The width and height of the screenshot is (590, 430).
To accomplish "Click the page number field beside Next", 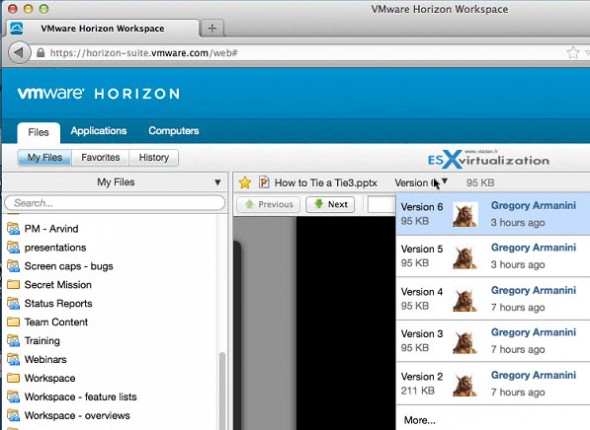I will tap(381, 204).
